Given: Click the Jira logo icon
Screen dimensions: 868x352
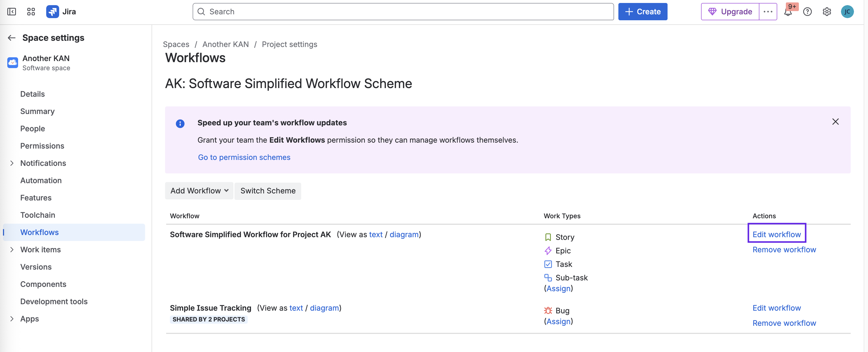Looking at the screenshot, I should click(x=53, y=12).
